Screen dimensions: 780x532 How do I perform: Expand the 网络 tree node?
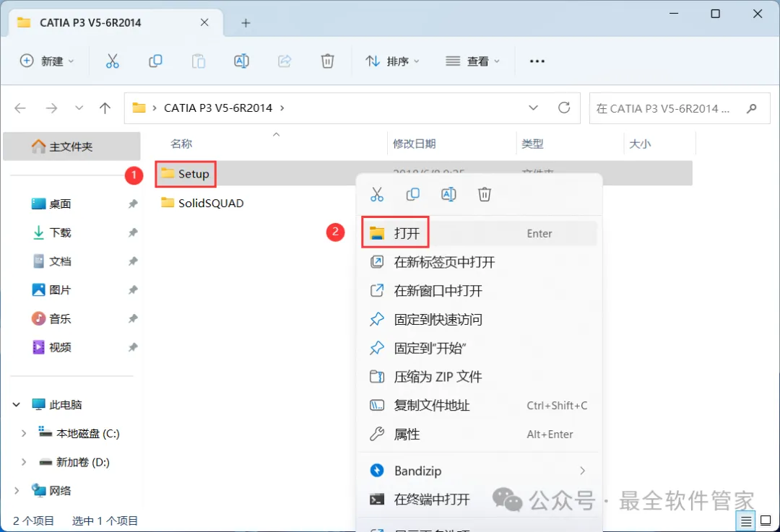17,491
